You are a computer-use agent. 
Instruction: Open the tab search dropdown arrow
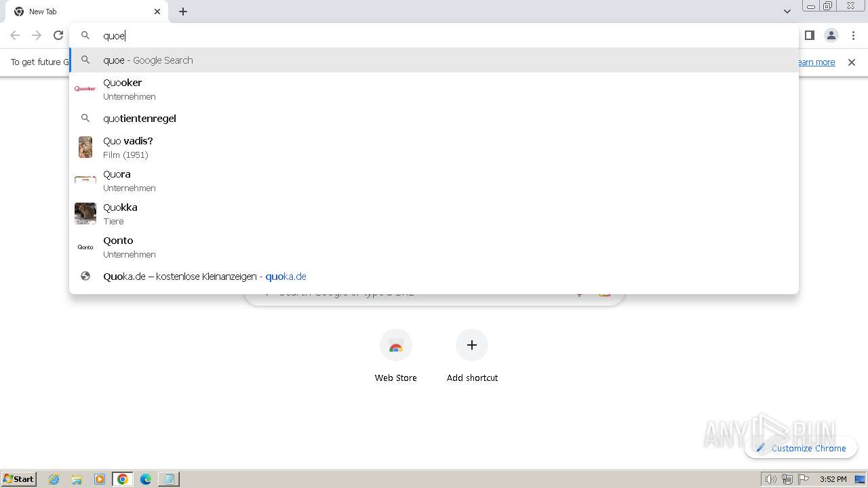point(787,12)
